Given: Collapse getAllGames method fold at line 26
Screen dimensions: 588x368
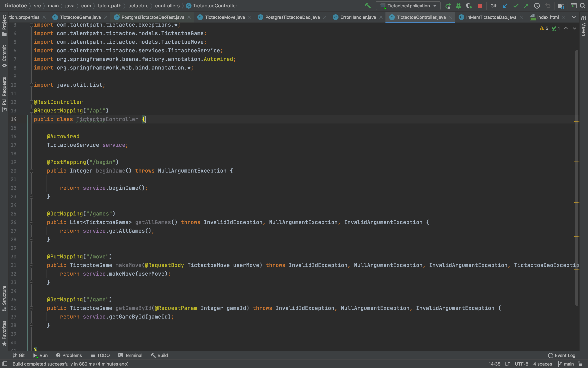Looking at the screenshot, I should (x=31, y=222).
